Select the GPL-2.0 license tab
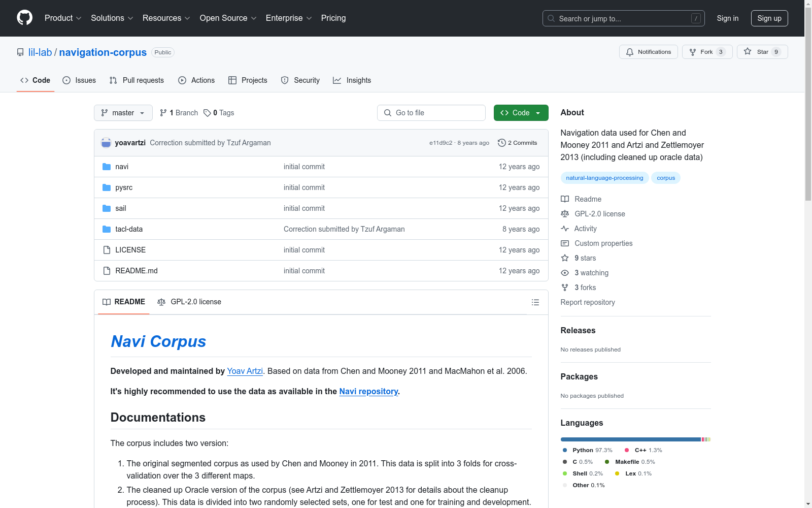Image resolution: width=812 pixels, height=508 pixels. (x=189, y=302)
